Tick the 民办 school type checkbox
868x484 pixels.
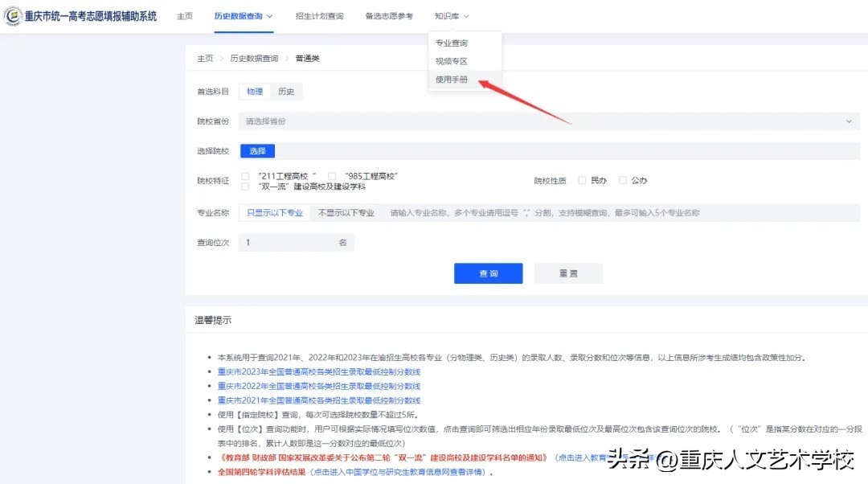coord(583,181)
